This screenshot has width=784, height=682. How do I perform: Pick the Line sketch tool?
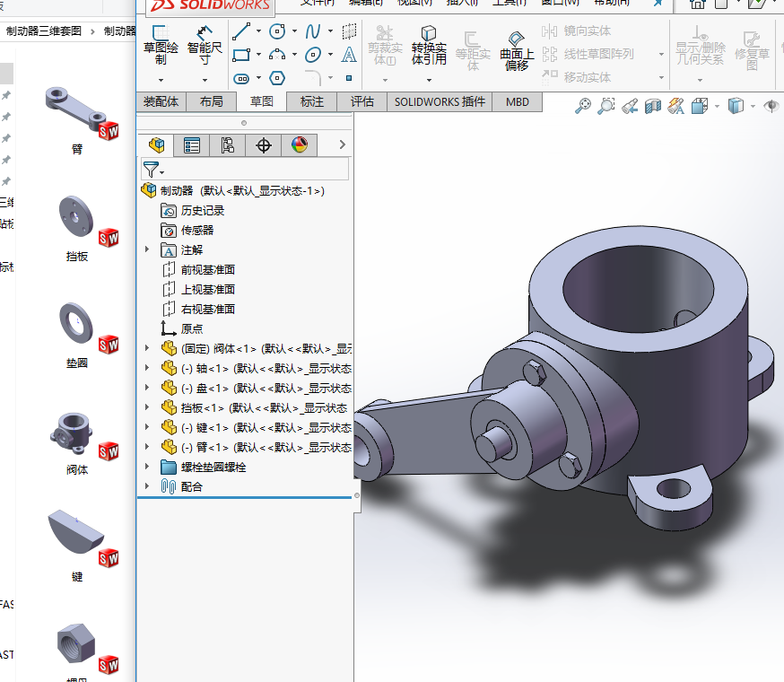point(241,31)
